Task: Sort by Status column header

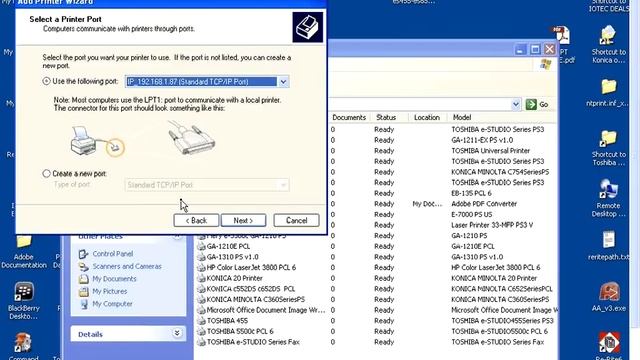Action: click(x=386, y=118)
